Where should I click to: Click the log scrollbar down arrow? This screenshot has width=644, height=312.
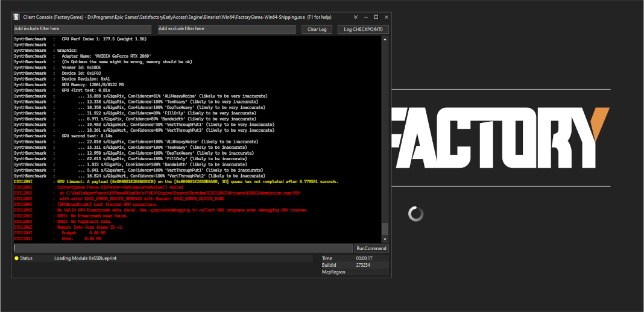point(385,240)
